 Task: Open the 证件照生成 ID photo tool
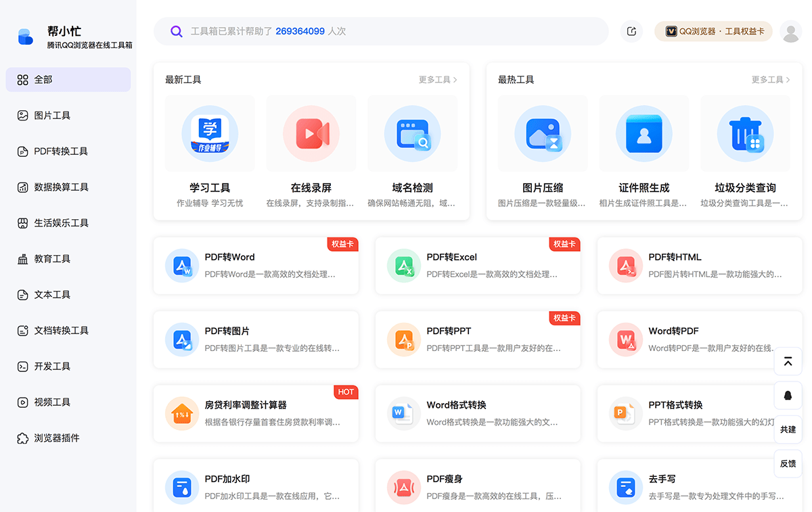644,133
